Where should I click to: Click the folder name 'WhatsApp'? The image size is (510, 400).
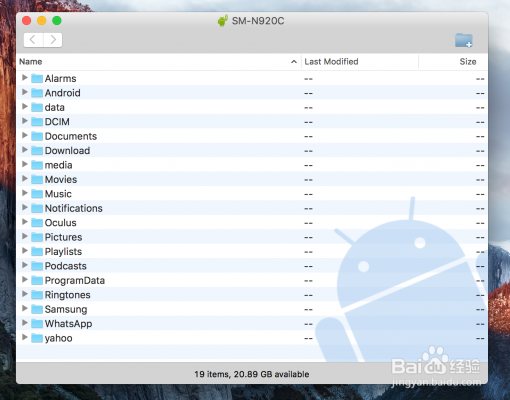point(69,324)
